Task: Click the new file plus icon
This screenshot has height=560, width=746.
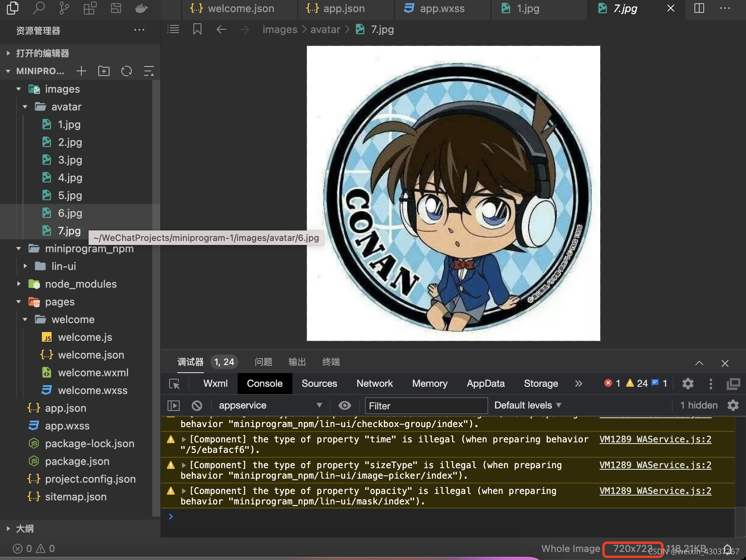Action: [81, 71]
